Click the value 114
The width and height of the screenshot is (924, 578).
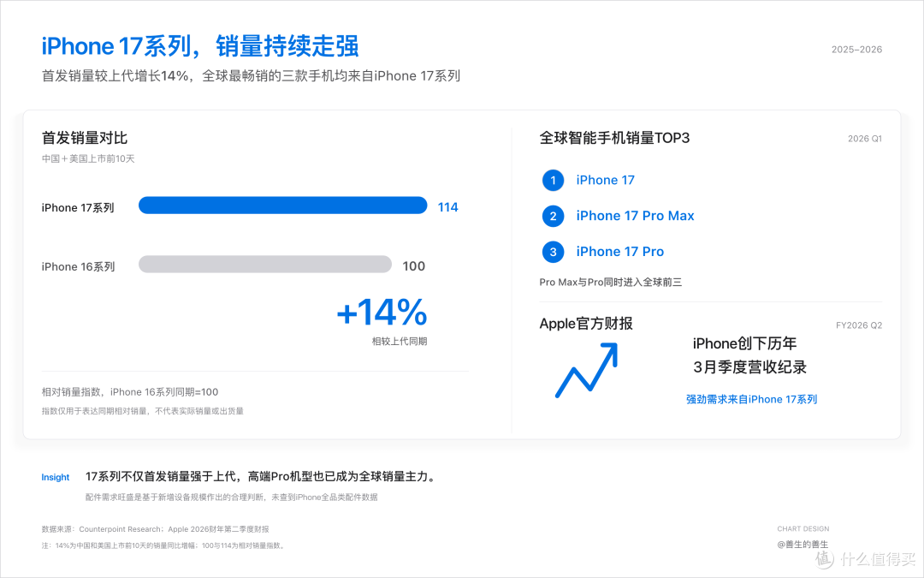447,207
